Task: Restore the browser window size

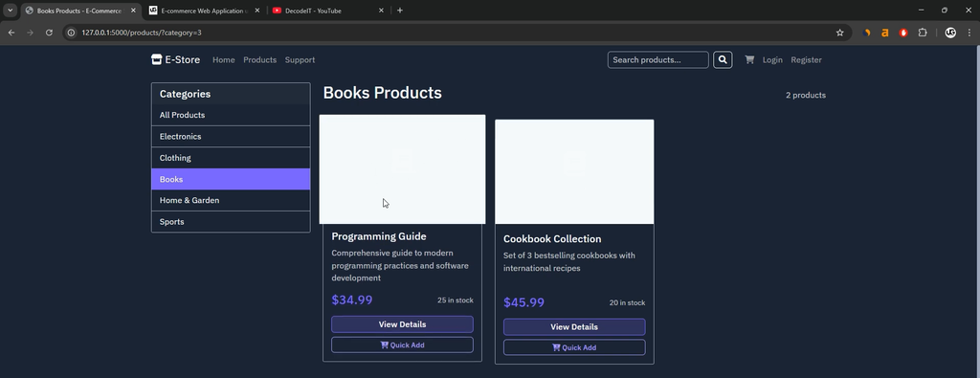Action: click(x=945, y=10)
